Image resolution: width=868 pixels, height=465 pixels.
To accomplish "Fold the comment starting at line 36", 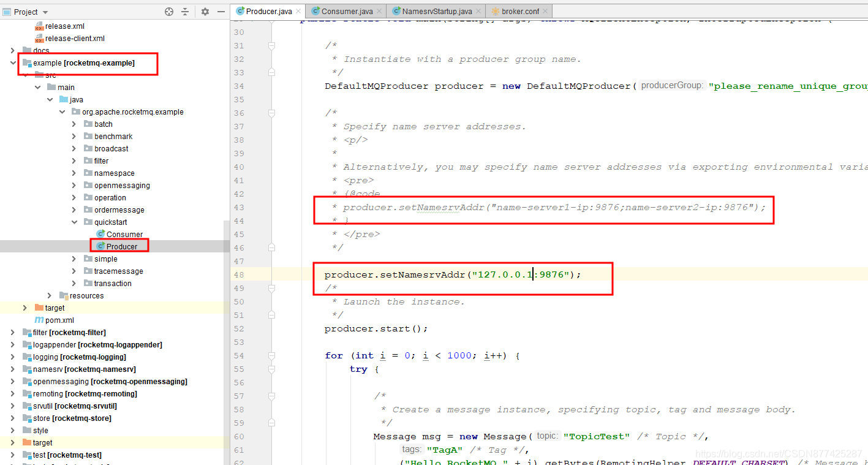I will (271, 113).
